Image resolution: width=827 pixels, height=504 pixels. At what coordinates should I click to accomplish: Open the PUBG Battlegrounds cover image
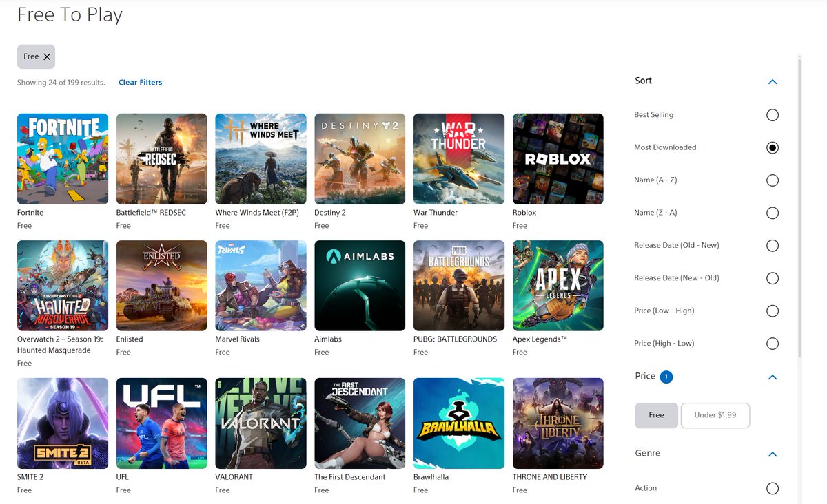click(459, 286)
